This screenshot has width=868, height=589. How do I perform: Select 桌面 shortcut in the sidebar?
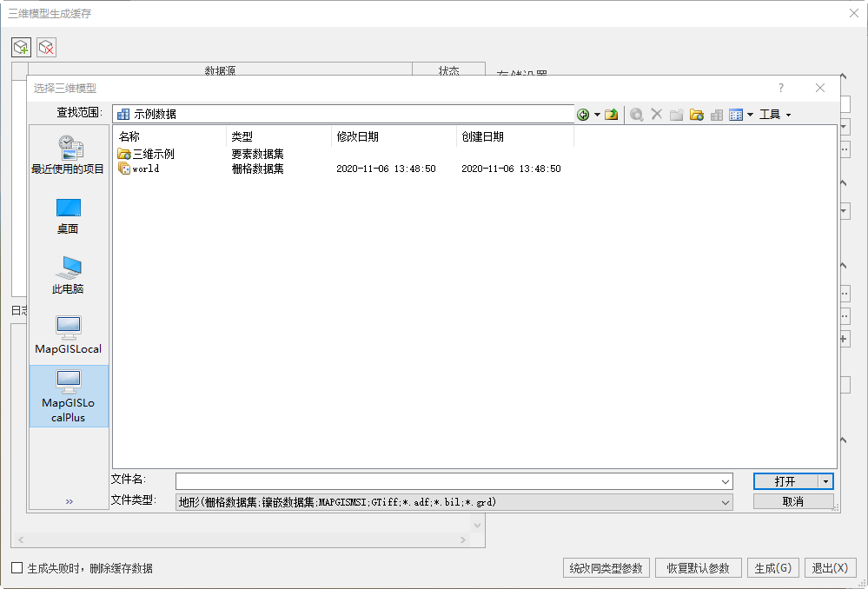pyautogui.click(x=69, y=215)
